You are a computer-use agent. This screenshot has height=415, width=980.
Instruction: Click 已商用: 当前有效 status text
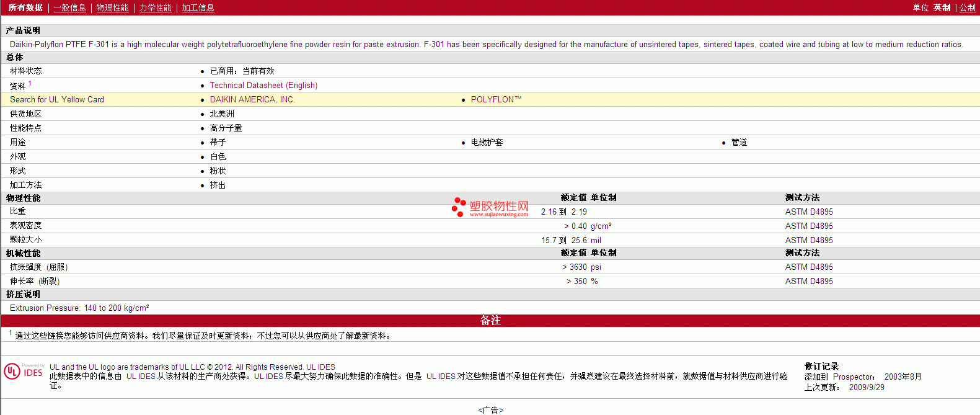242,71
